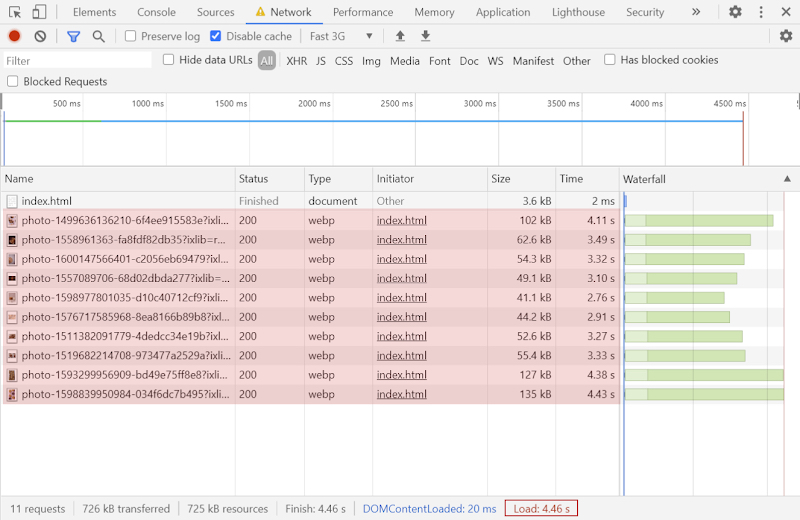Stop recording network log with red button
The width and height of the screenshot is (800, 520).
(14, 36)
